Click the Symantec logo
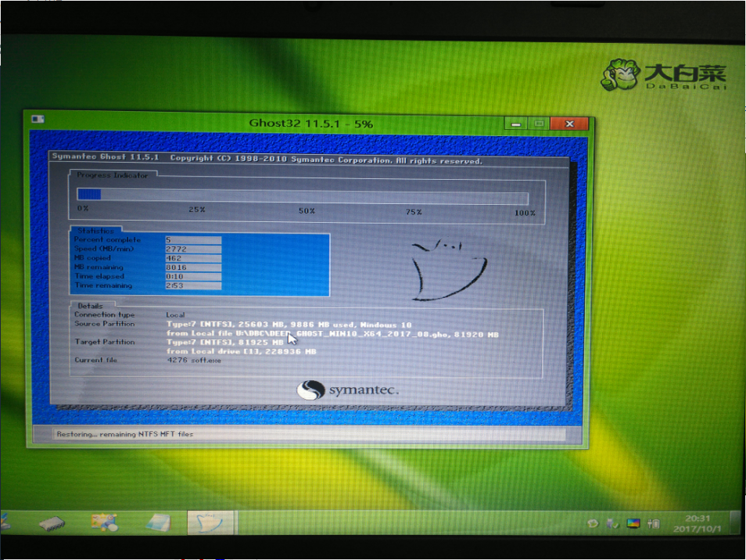 [x=348, y=390]
